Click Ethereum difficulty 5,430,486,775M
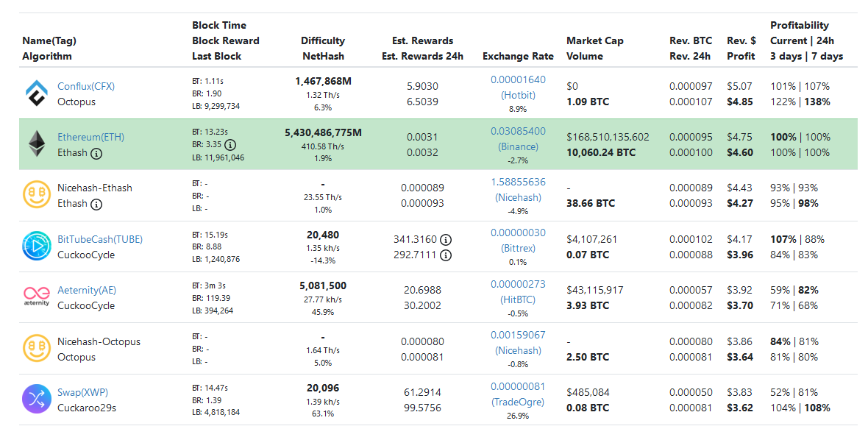 pos(323,133)
